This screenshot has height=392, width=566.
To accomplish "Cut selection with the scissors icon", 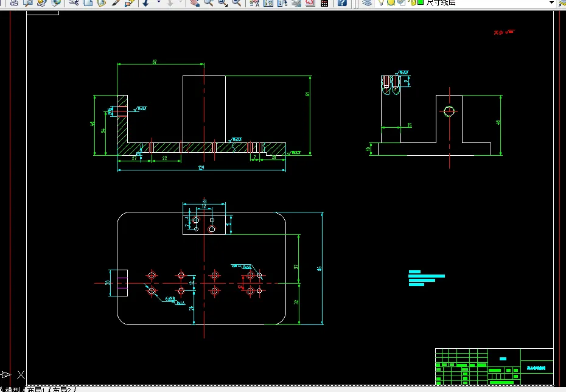I will point(74,2).
